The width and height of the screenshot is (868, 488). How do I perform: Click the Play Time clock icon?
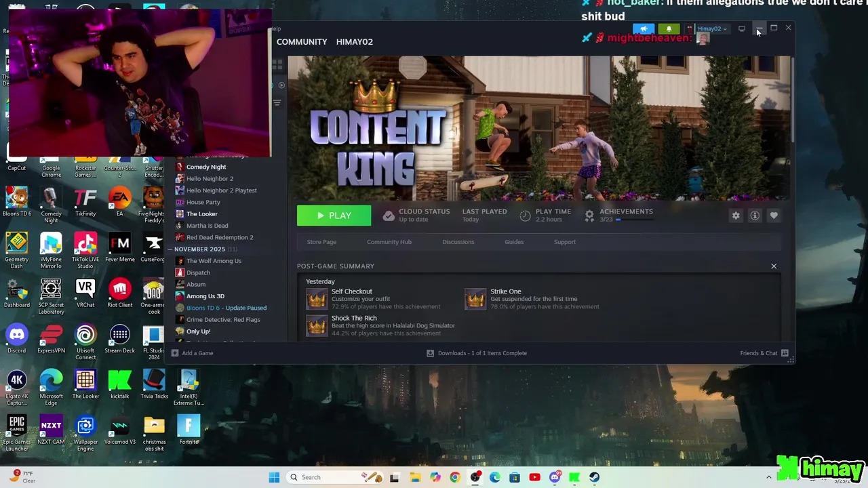pos(525,216)
